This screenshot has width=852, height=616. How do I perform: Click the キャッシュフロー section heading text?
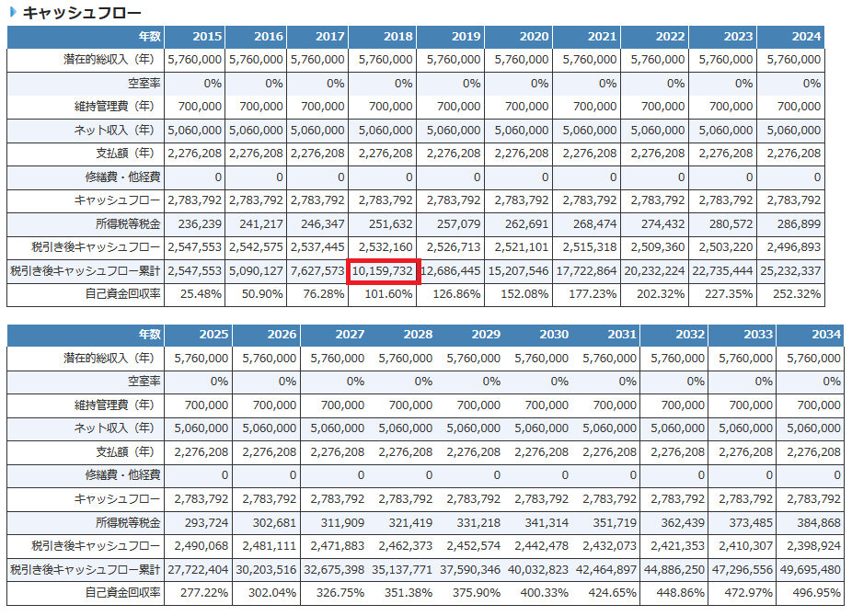(x=82, y=13)
